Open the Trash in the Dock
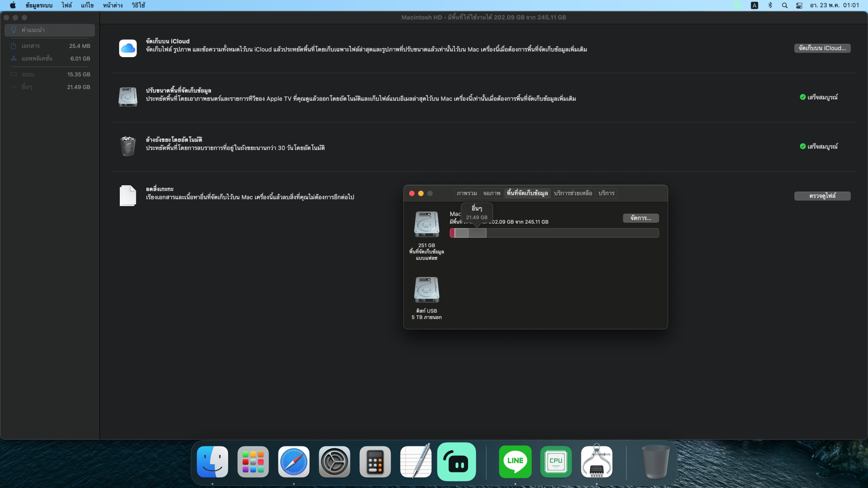This screenshot has height=488, width=868. click(x=655, y=462)
